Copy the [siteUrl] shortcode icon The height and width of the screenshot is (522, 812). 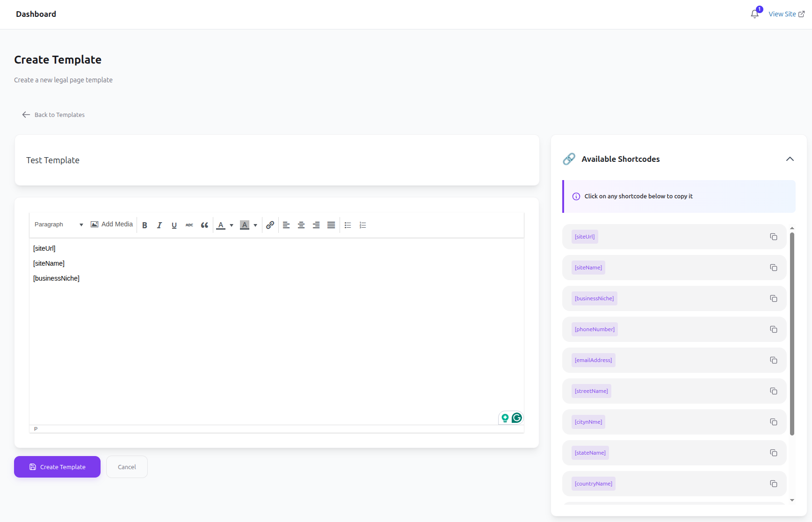(774, 237)
